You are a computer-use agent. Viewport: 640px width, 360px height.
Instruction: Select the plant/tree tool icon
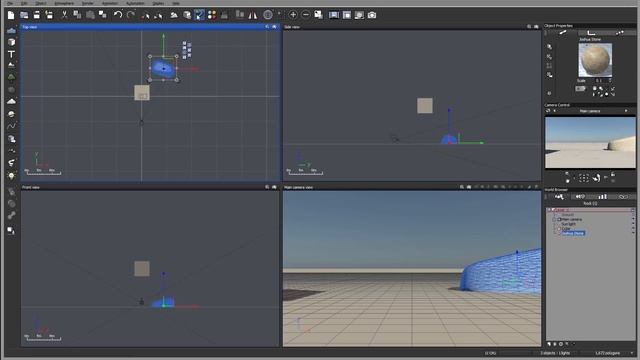[11, 77]
